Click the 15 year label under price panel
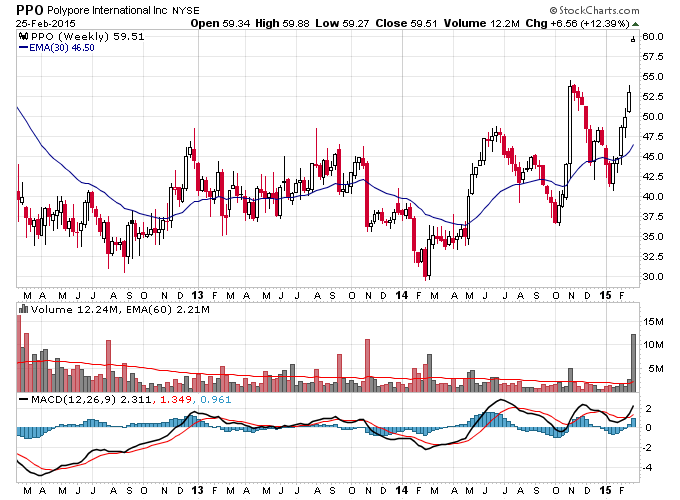Image resolution: width=680 pixels, height=500 pixels. point(605,295)
